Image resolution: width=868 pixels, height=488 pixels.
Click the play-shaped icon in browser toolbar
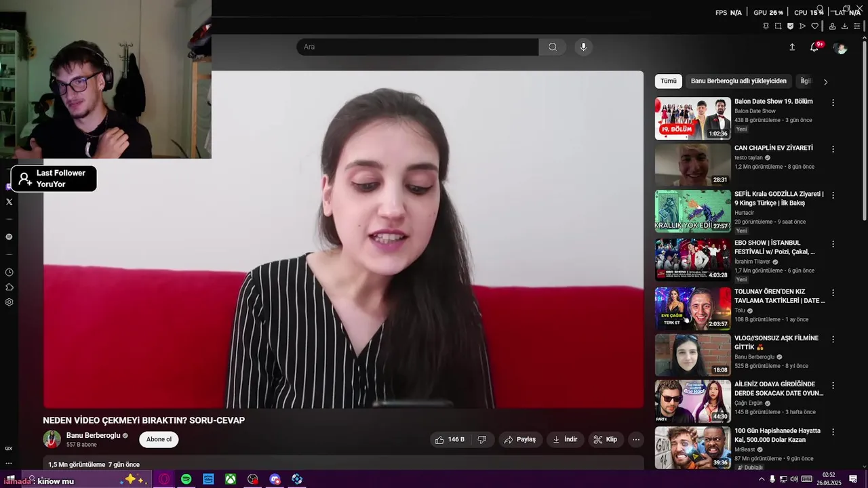802,26
